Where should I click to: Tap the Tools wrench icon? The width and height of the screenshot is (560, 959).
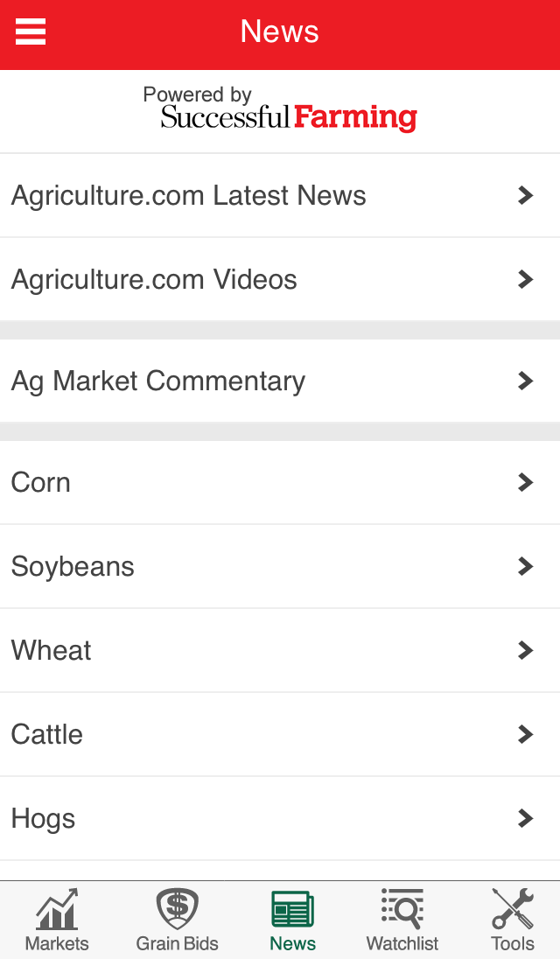point(513,909)
